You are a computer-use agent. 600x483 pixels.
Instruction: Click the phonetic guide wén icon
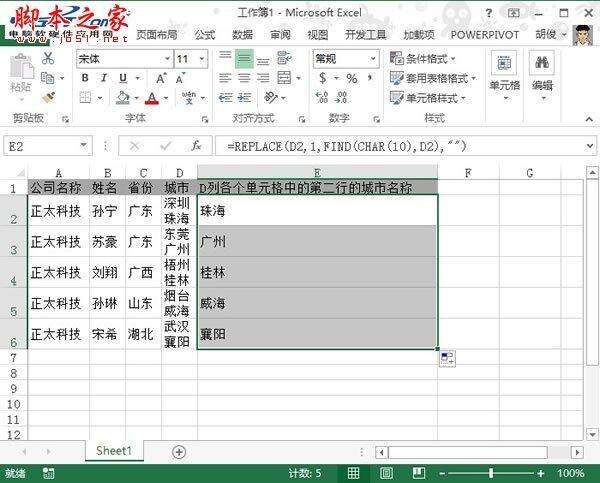click(189, 98)
